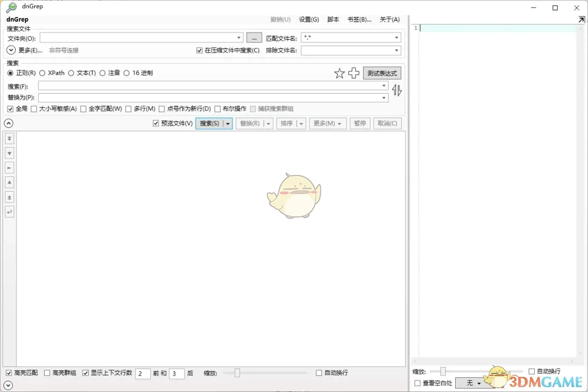Click the plus icon next to the star
588x392 pixels.
354,72
